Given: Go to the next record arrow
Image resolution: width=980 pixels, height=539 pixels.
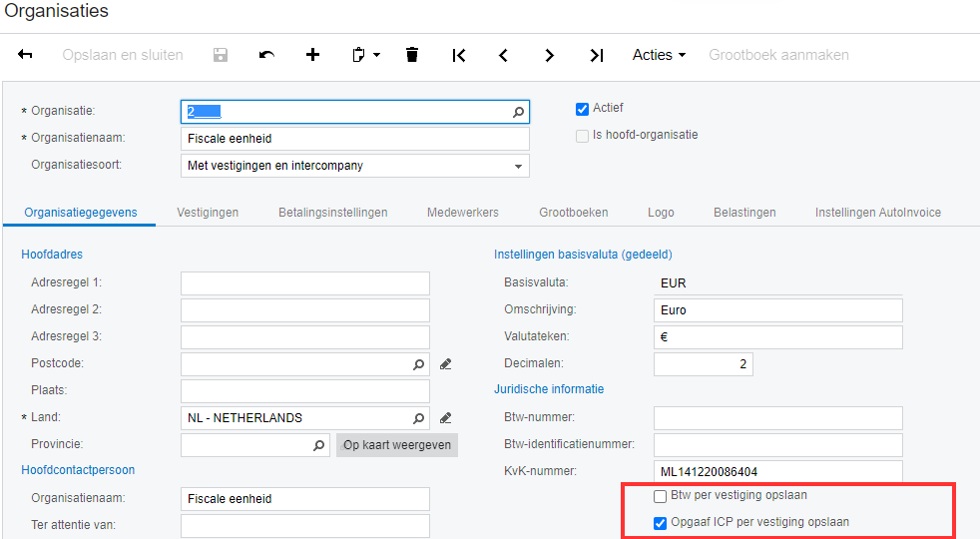Looking at the screenshot, I should click(x=549, y=56).
